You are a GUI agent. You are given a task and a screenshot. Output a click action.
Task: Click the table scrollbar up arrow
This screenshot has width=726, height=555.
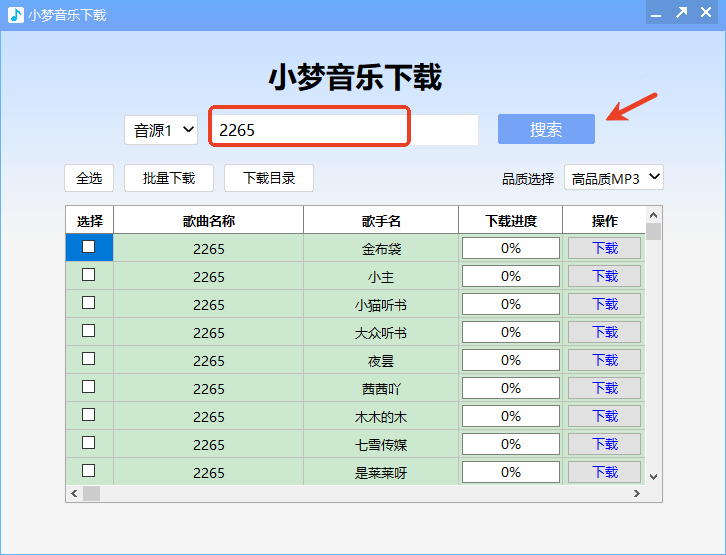pyautogui.click(x=654, y=214)
